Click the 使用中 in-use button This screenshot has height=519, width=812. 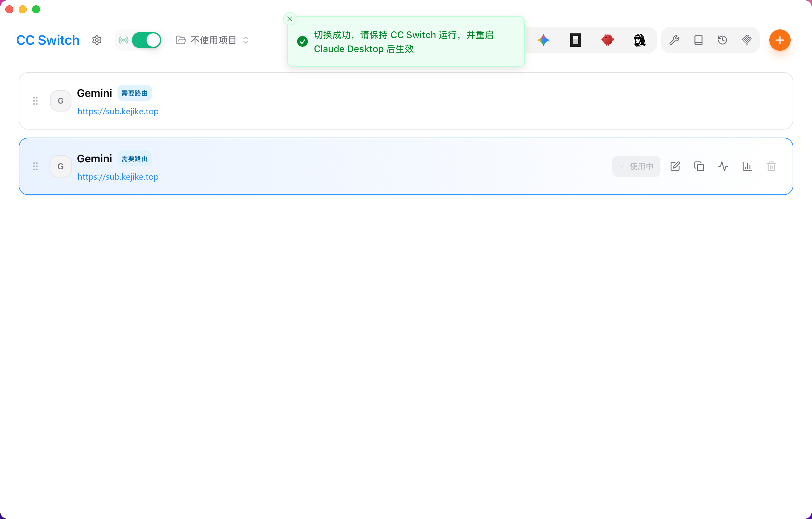click(636, 166)
